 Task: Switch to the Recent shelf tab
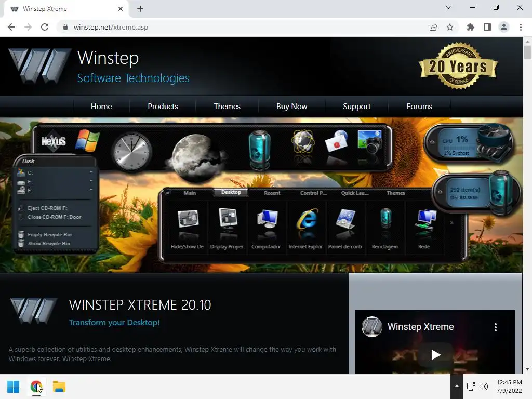point(272,193)
